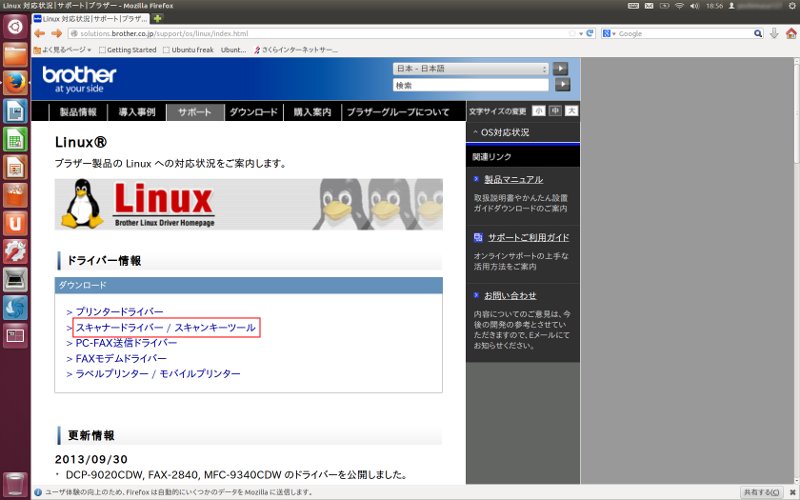Open the Ubuntu freak bookmark
The height and width of the screenshot is (500, 800).
click(x=188, y=49)
